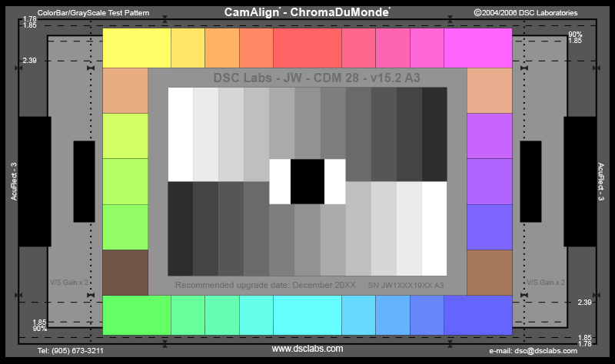Select the blue-violet swatch above right brown swatch
615x364 pixels.
(490, 227)
